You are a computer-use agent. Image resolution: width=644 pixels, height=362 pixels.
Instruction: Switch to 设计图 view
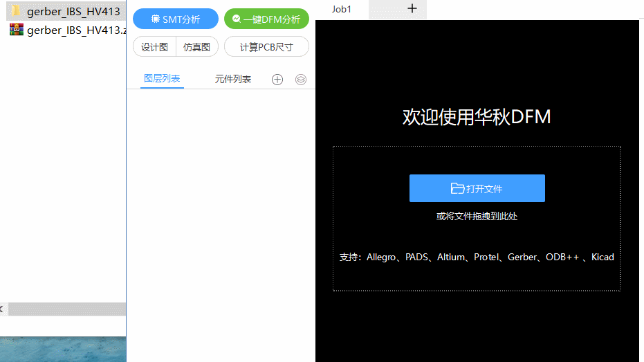pyautogui.click(x=154, y=47)
